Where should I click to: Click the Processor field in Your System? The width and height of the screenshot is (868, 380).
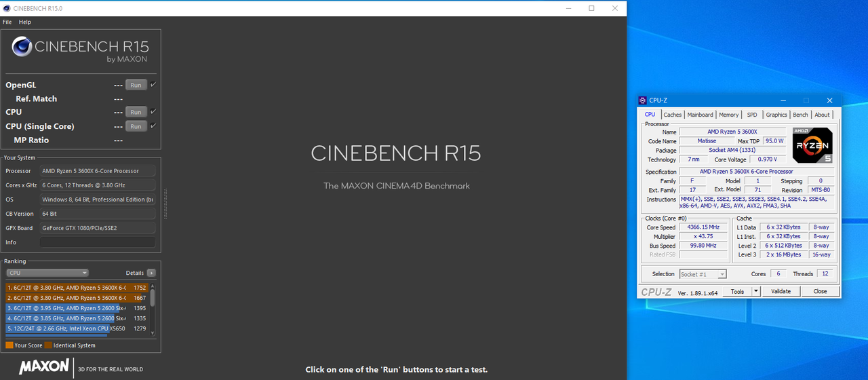pos(97,171)
